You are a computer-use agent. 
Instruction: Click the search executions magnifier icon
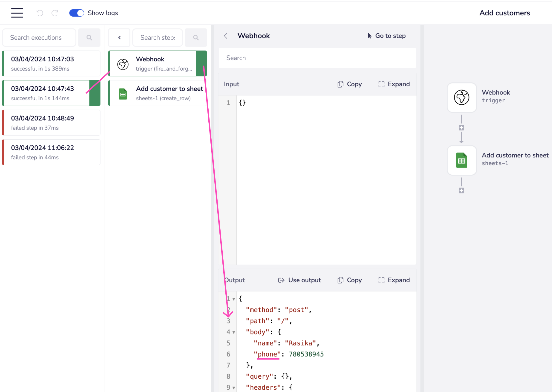tap(89, 38)
